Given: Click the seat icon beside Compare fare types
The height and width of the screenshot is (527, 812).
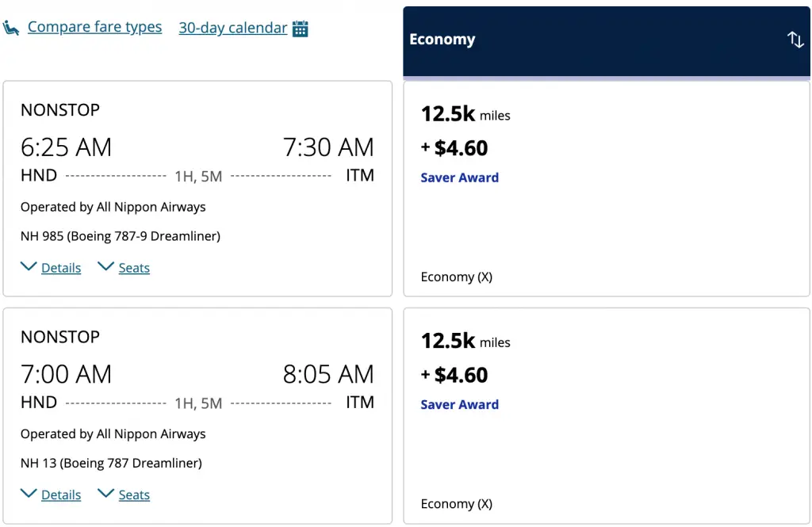Looking at the screenshot, I should click(x=11, y=28).
